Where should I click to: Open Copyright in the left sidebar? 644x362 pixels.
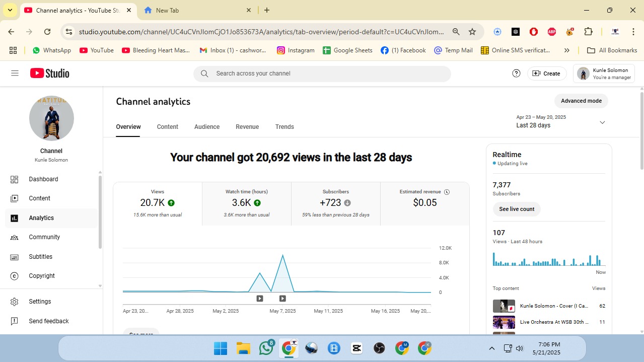[x=42, y=276]
